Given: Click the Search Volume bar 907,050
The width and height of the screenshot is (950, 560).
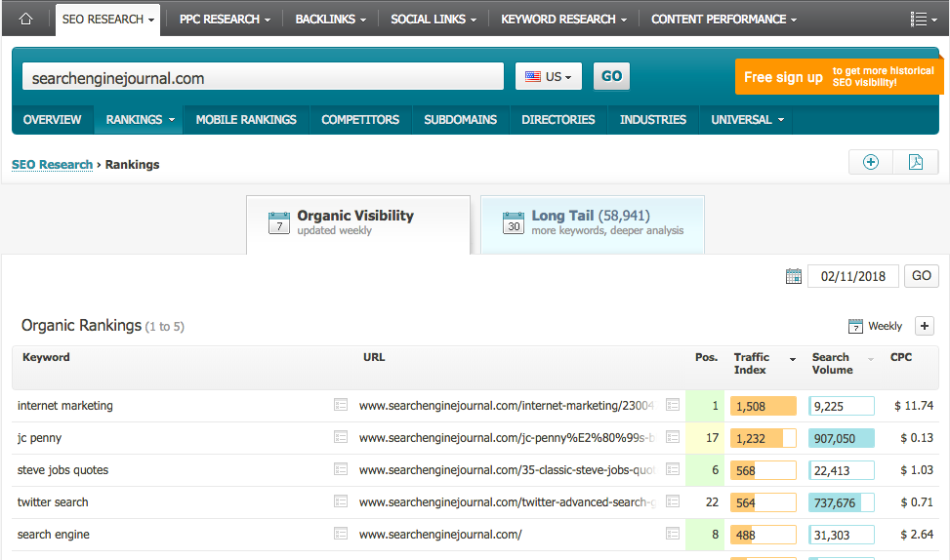Looking at the screenshot, I should pos(842,438).
